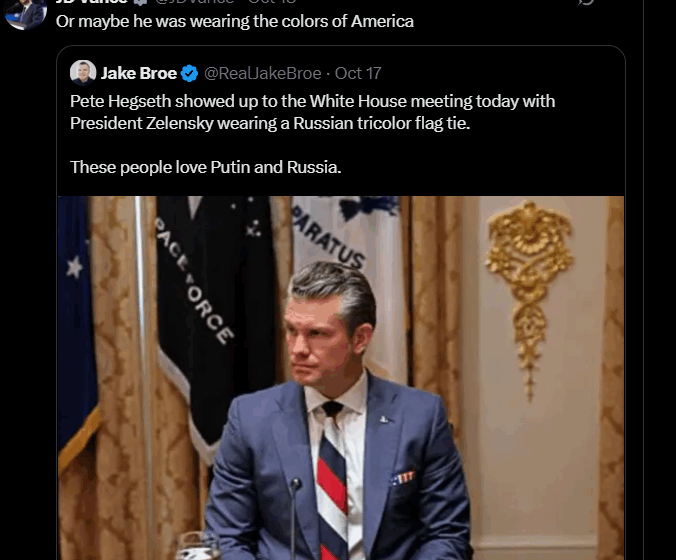Open the Jake Broe display name link
676x560 pixels.
(139, 73)
